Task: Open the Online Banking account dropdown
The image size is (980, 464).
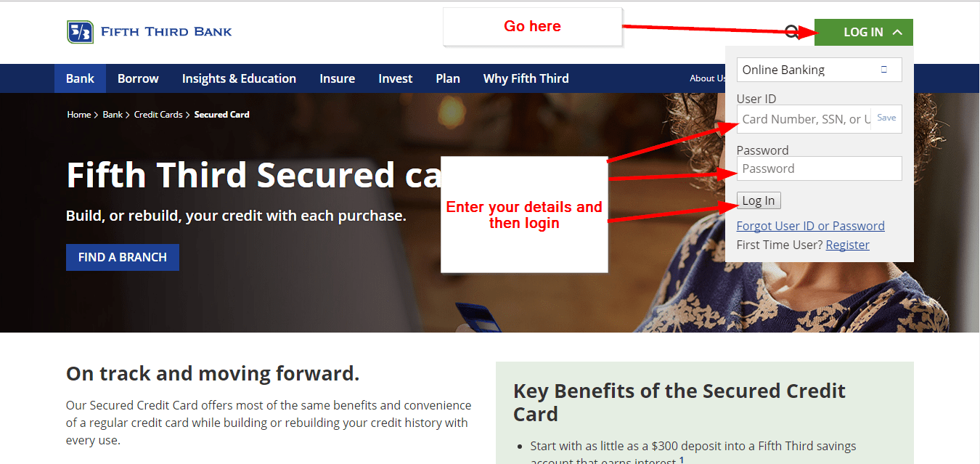Action: pyautogui.click(x=819, y=70)
